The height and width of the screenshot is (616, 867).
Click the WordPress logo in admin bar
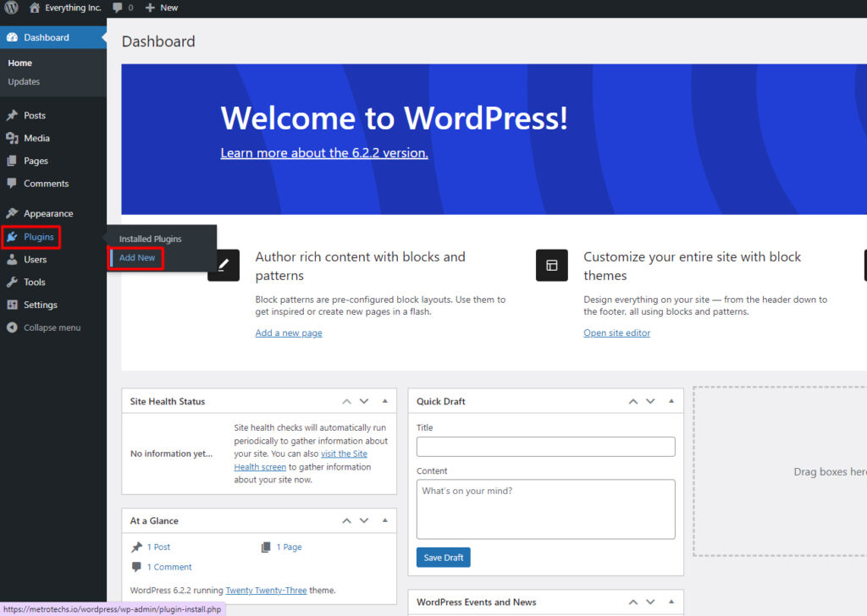(x=11, y=8)
